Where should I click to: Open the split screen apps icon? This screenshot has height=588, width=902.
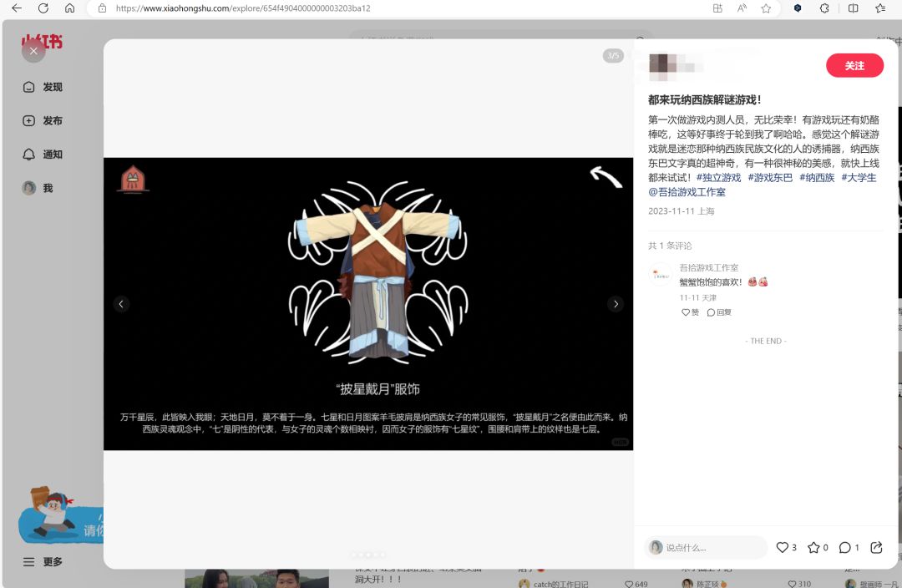[717, 8]
